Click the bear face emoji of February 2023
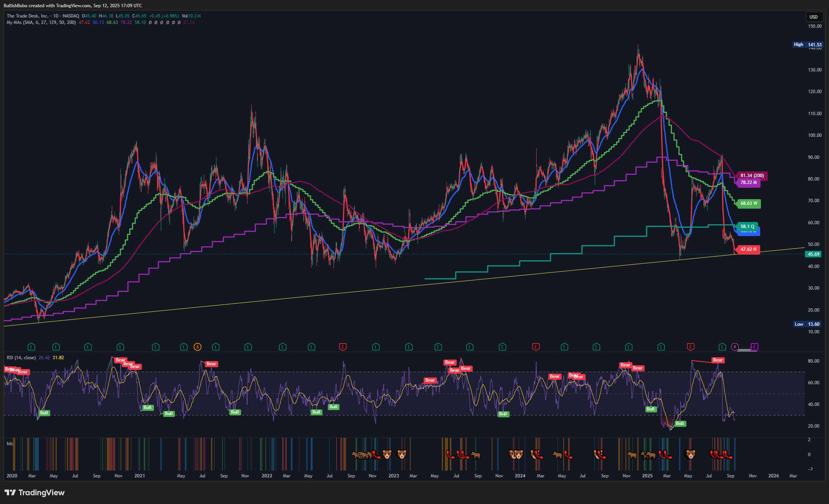The image size is (829, 504). coord(402,454)
